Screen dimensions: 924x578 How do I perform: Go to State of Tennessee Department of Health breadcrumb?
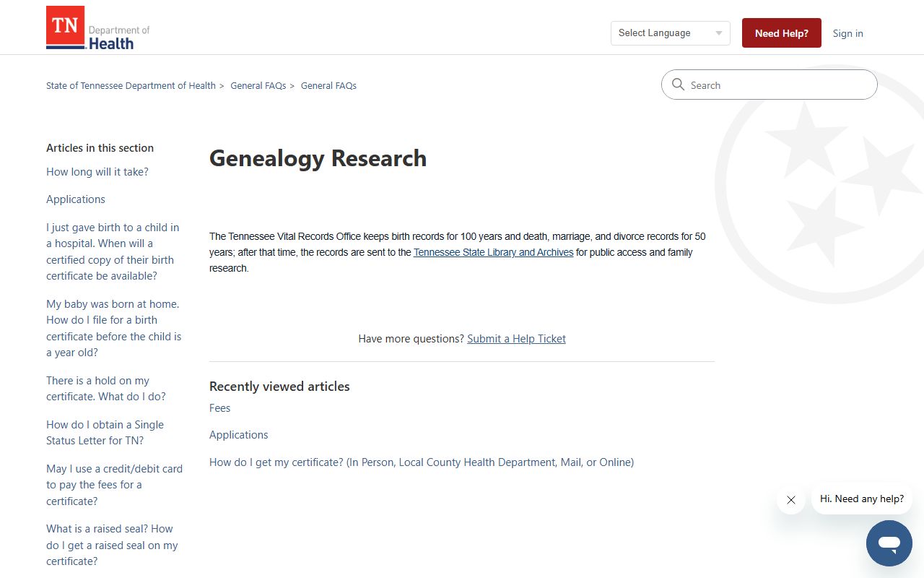[x=131, y=85]
